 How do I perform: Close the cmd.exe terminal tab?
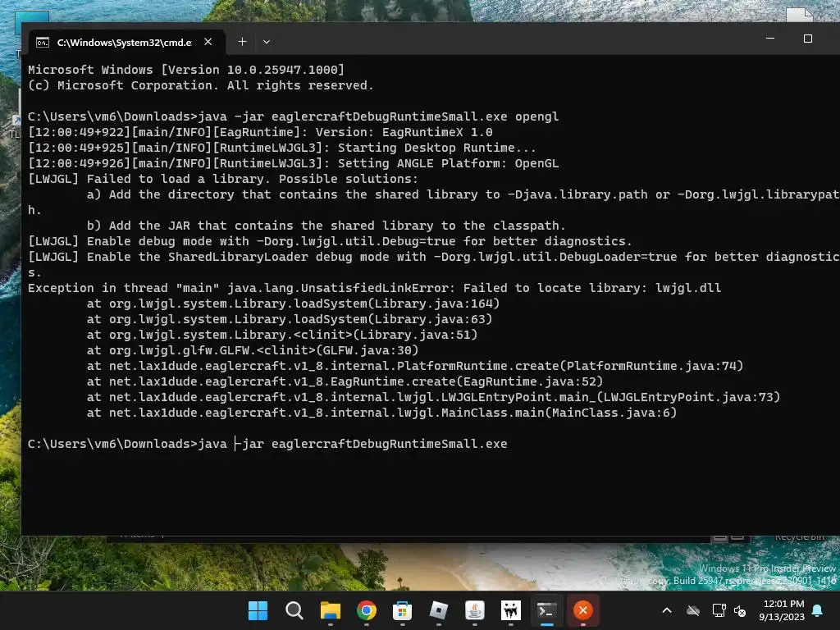click(208, 42)
